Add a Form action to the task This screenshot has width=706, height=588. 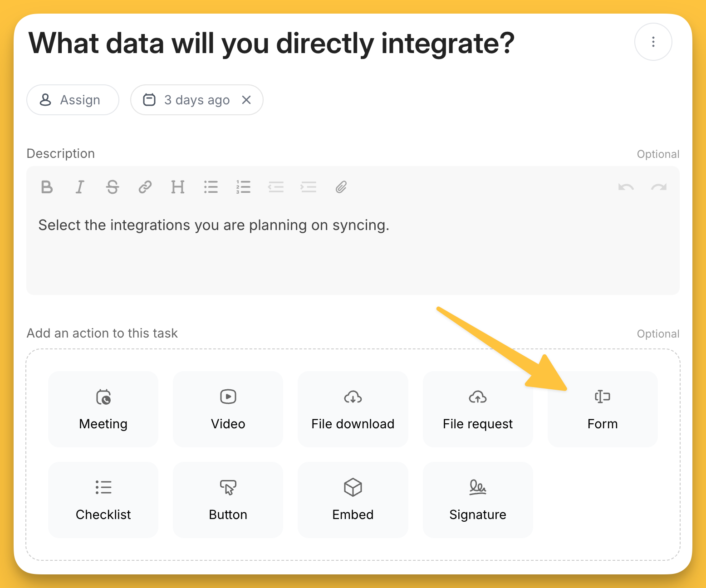602,409
